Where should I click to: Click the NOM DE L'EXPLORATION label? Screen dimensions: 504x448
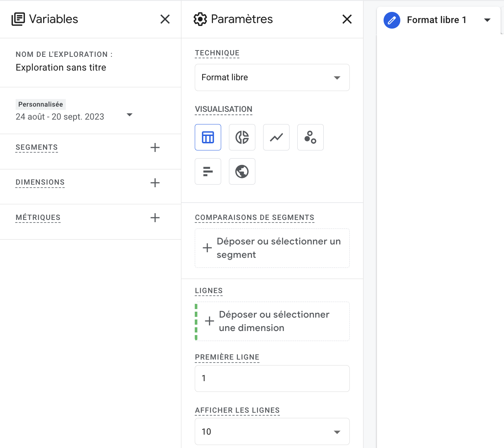[64, 55]
